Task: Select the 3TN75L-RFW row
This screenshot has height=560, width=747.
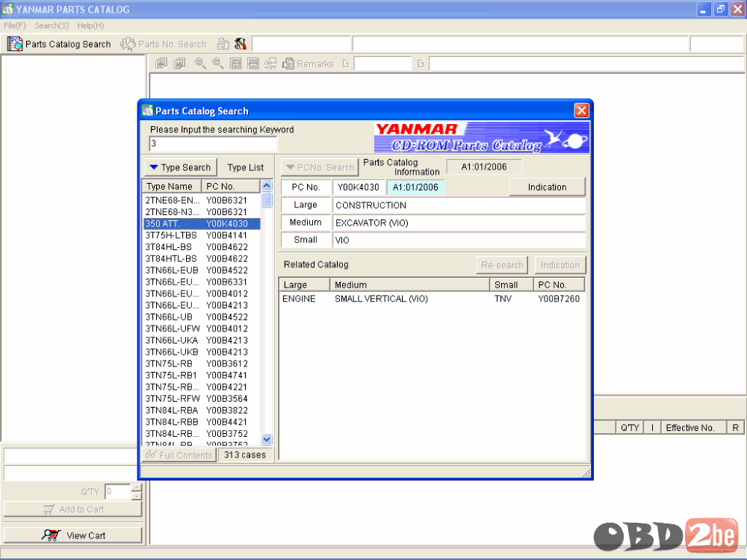Action: tap(202, 399)
